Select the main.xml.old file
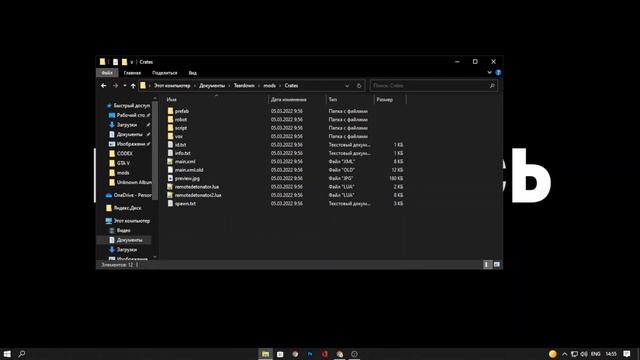This screenshot has height=360, width=640. 189,170
